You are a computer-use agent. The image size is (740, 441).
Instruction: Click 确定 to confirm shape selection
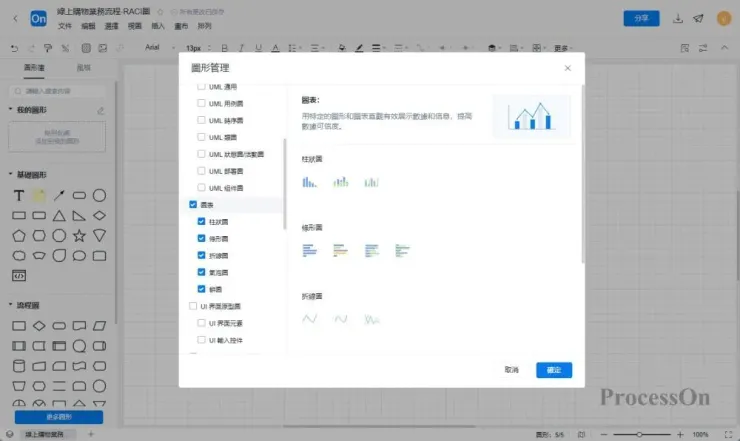click(554, 370)
